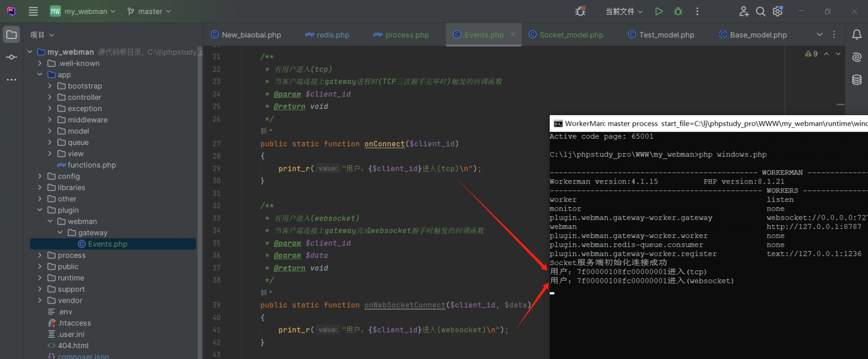The image size is (868, 359).
Task: Open the current file run configuration dropdown
Action: click(x=624, y=11)
